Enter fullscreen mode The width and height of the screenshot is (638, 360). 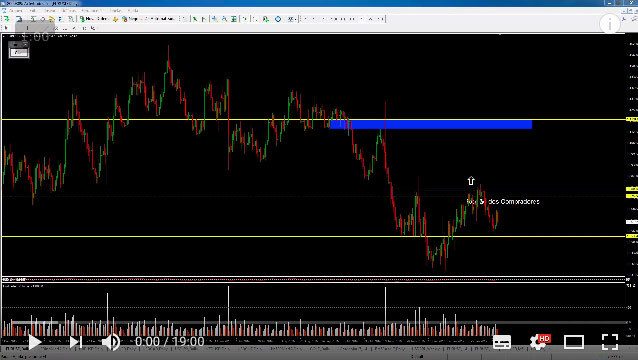coord(610,342)
